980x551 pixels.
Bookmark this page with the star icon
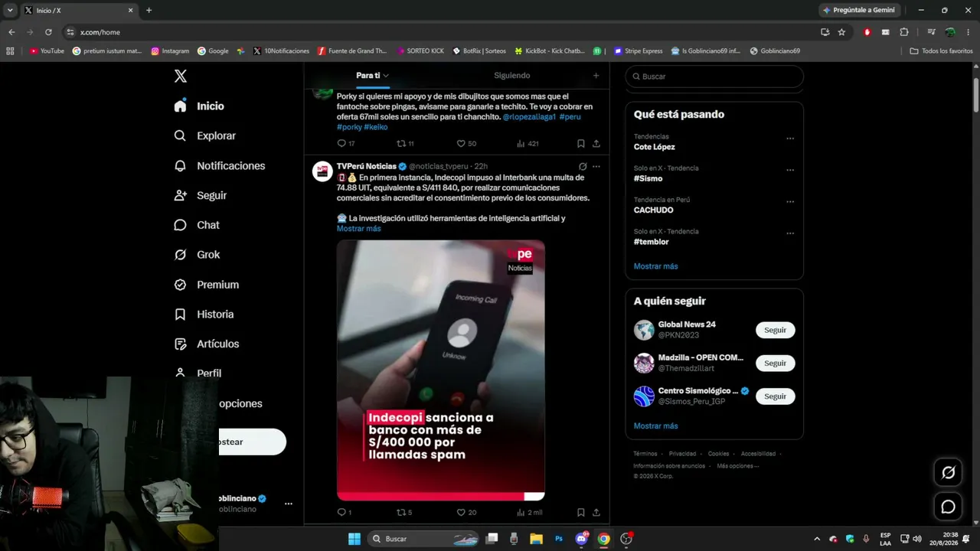pos(841,32)
